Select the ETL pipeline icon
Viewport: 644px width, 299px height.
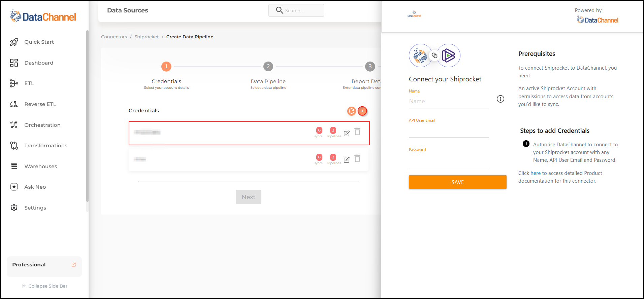pyautogui.click(x=14, y=83)
